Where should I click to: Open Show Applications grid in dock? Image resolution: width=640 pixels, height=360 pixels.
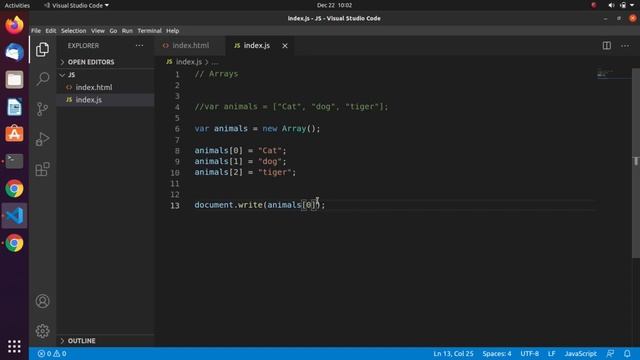pos(14,346)
